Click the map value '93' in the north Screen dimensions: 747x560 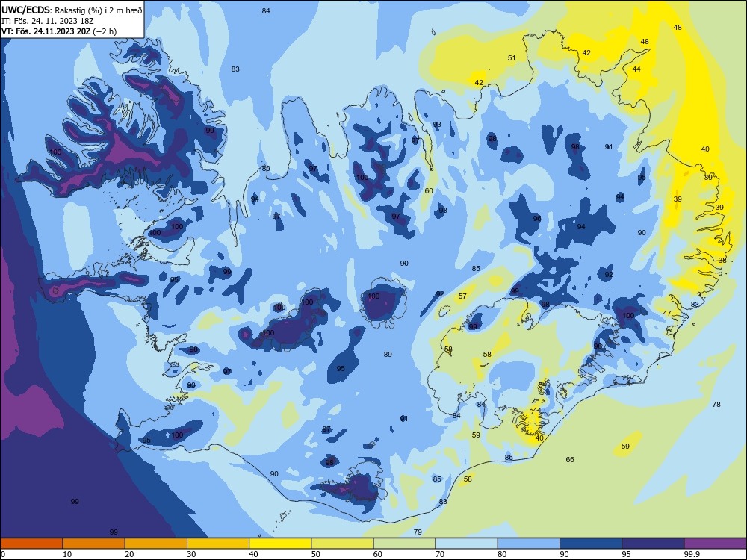[437, 125]
